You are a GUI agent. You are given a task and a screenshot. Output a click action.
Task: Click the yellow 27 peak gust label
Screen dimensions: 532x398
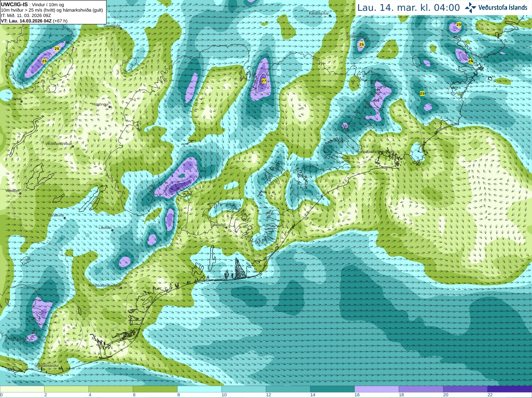pos(264,81)
